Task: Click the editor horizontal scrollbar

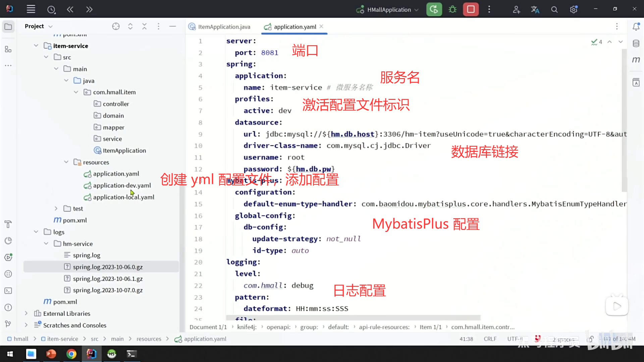Action: (x=353, y=317)
